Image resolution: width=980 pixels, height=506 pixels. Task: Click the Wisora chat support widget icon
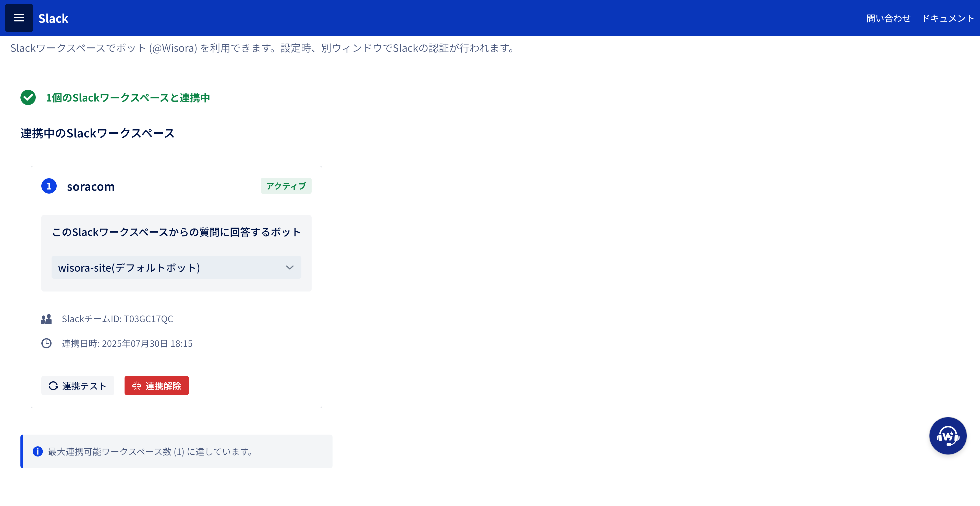947,436
